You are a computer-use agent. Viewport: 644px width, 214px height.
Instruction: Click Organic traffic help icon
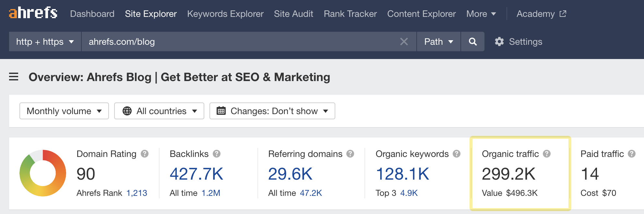[x=547, y=154]
